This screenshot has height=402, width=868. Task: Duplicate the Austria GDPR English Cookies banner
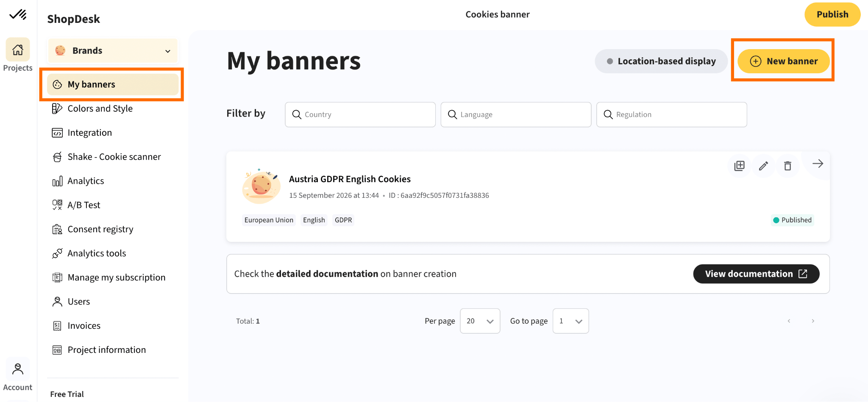739,166
